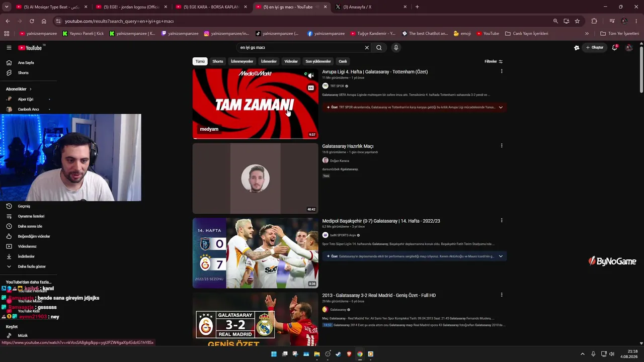Toggle captions on the Tottenham video preview
The width and height of the screenshot is (644, 362).
click(x=311, y=88)
